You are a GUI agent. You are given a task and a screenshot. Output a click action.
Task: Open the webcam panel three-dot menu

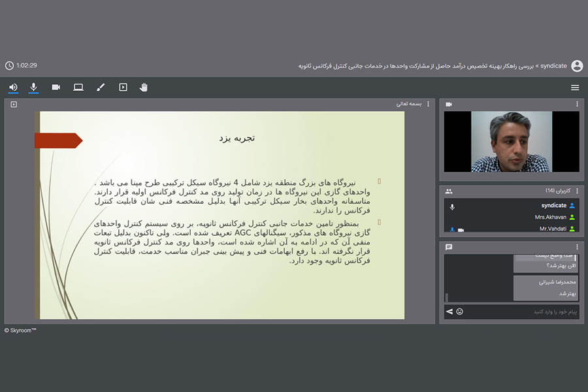click(577, 104)
